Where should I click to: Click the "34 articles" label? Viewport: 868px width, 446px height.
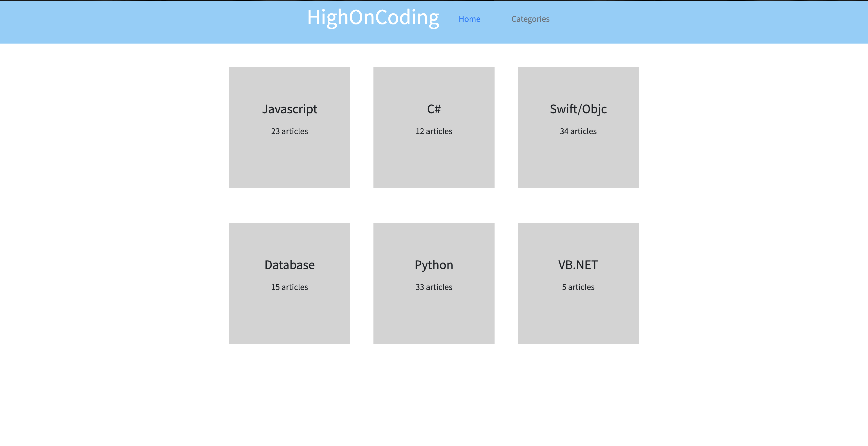coord(578,131)
